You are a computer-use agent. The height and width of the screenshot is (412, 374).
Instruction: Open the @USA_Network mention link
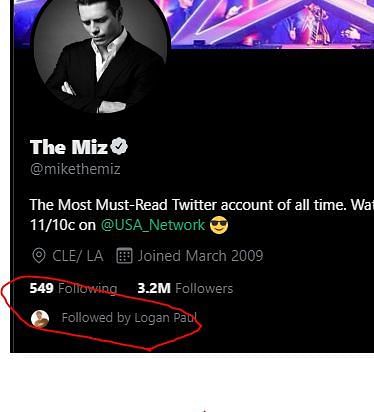153,225
